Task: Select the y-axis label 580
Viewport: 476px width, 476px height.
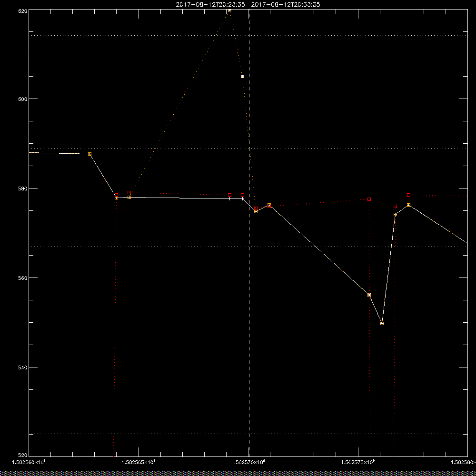Action: [x=23, y=188]
